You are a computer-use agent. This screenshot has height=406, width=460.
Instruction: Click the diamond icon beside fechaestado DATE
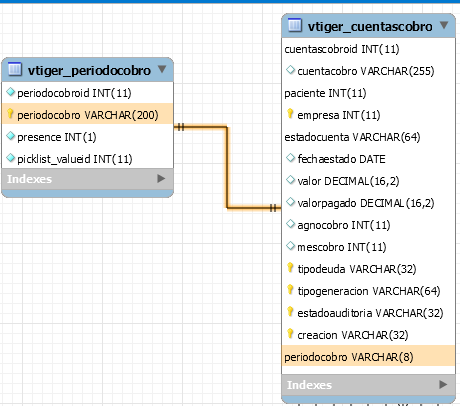tap(291, 158)
